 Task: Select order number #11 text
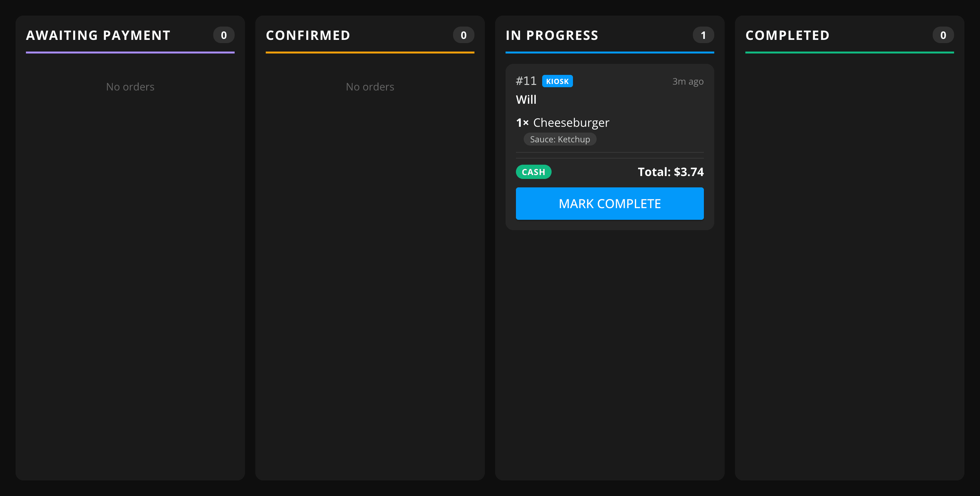[x=526, y=81]
